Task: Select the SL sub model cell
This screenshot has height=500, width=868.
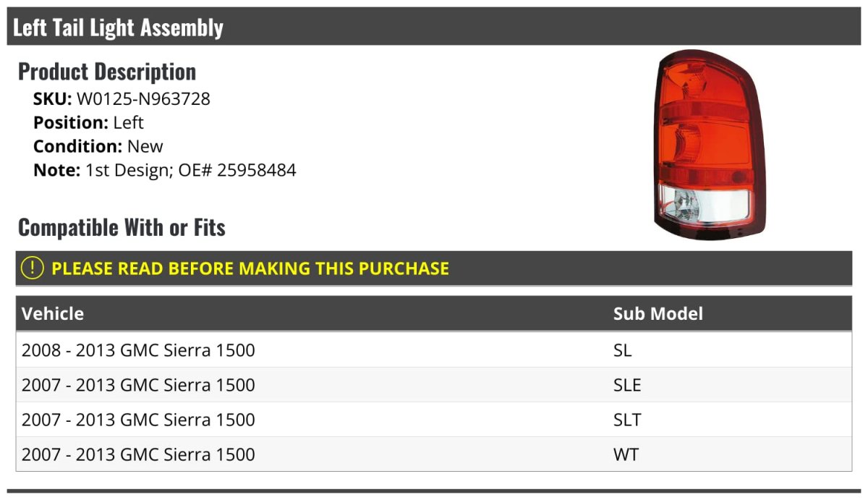Action: click(x=622, y=350)
